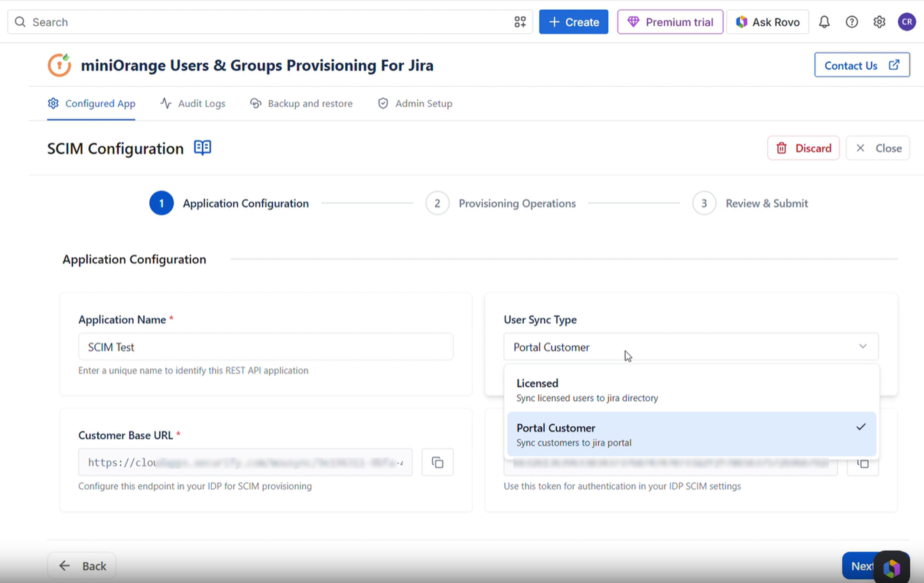Open the Admin Setup tab
The height and width of the screenshot is (583, 924).
point(415,104)
